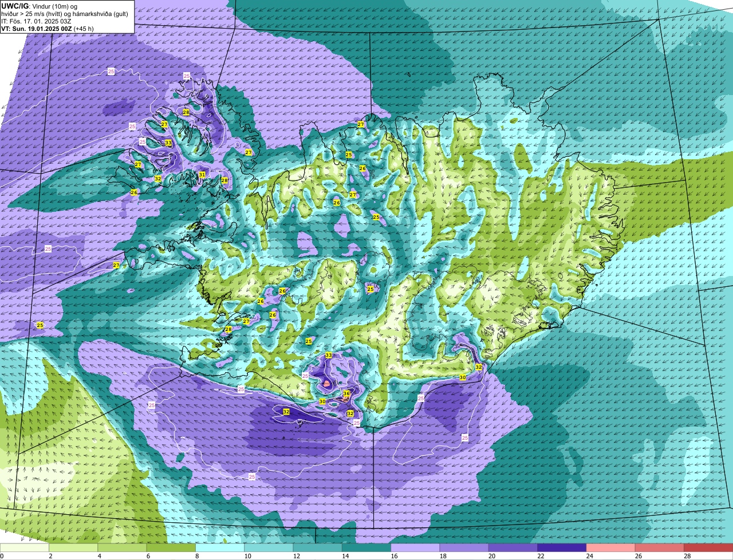Click legend scale number "18"
Viewport: 733px width, 560px height.
pyautogui.click(x=443, y=556)
